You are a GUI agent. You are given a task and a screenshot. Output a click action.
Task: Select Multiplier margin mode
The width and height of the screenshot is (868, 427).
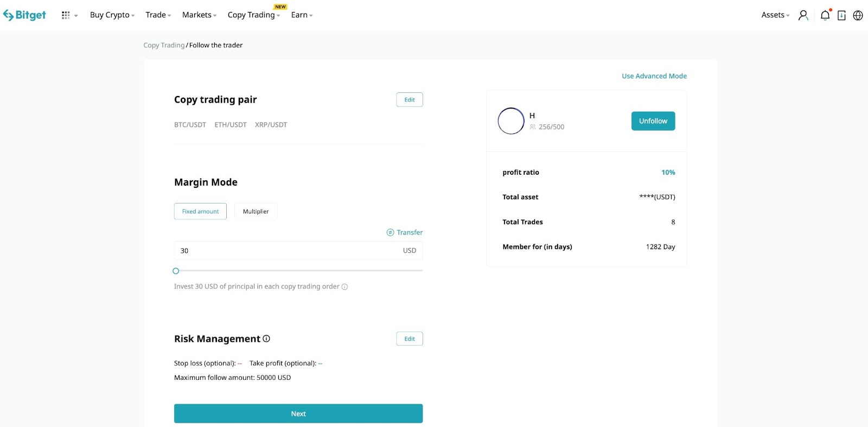pyautogui.click(x=256, y=212)
